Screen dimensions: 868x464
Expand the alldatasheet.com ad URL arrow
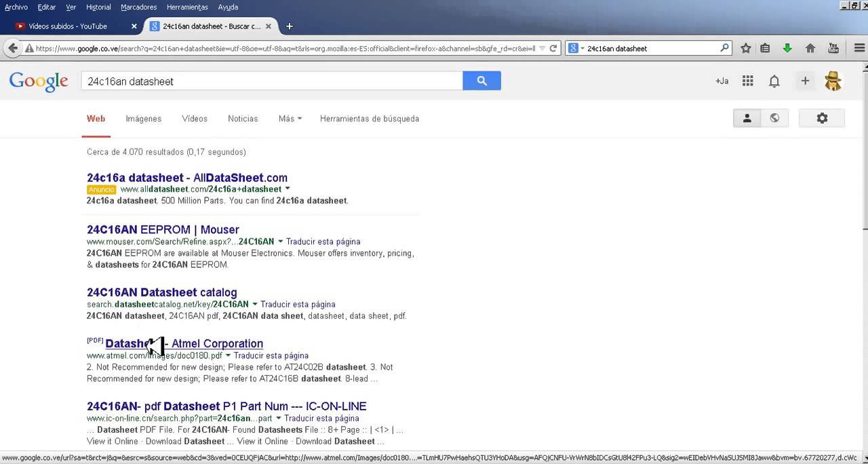pos(288,189)
